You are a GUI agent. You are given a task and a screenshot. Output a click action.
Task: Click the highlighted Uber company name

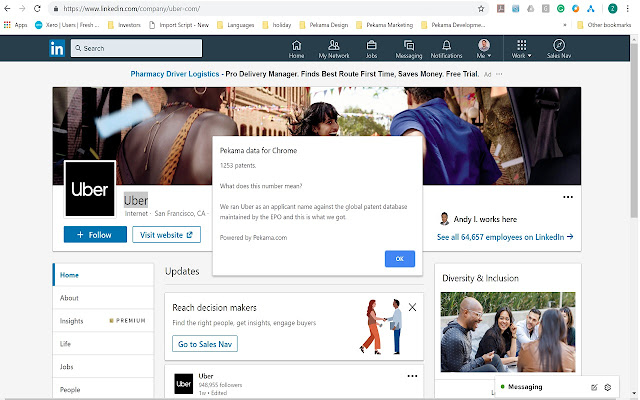click(x=136, y=200)
